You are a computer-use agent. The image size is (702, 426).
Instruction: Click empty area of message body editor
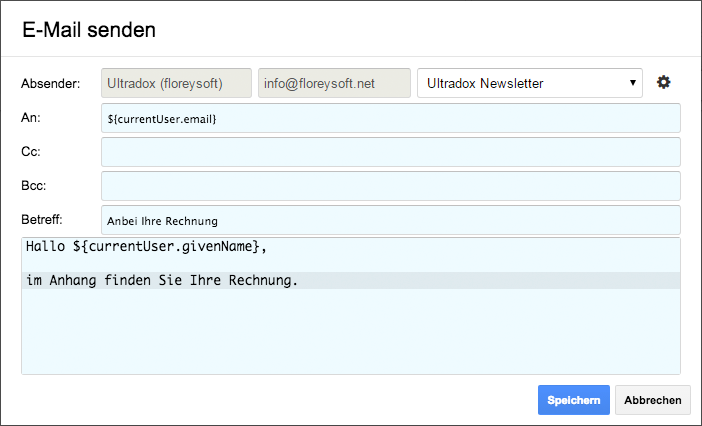[x=351, y=331]
